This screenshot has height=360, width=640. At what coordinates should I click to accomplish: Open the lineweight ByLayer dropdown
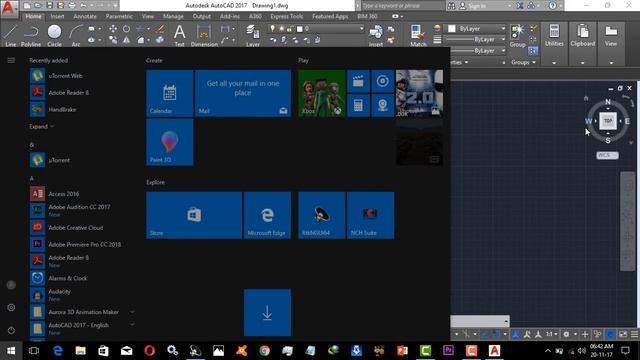[503, 39]
